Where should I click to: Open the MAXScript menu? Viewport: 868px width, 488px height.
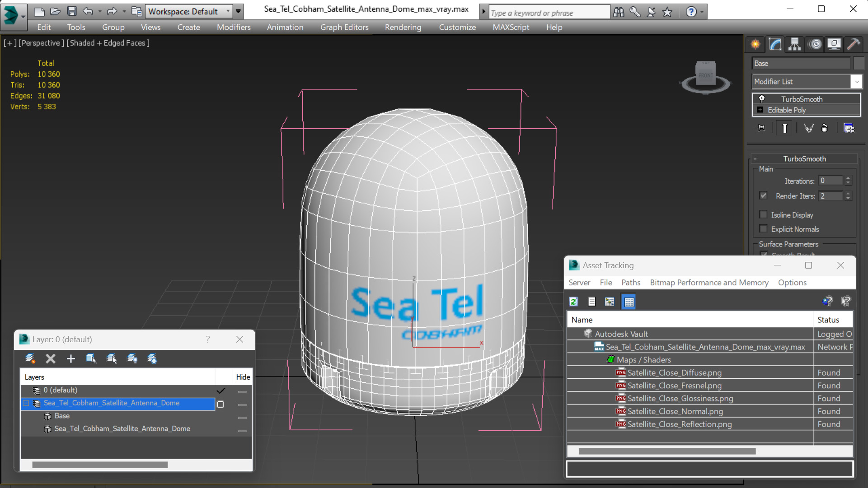coord(511,27)
